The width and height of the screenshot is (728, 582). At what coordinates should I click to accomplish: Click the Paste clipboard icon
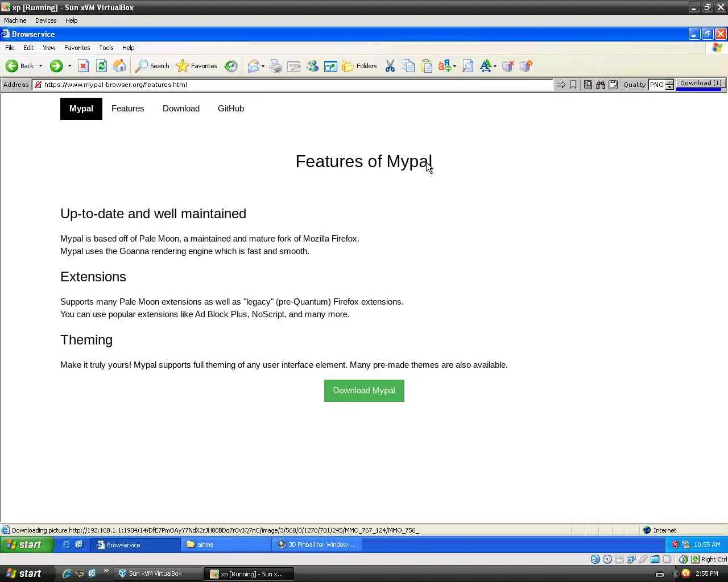(x=427, y=66)
